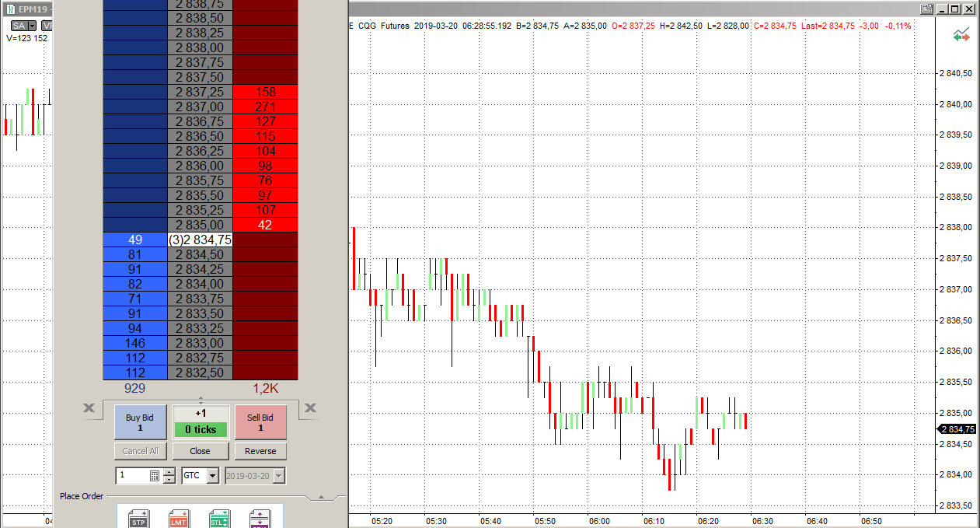The width and height of the screenshot is (980, 528).
Task: Click the EPM19 chart document icon
Action: (x=11, y=9)
